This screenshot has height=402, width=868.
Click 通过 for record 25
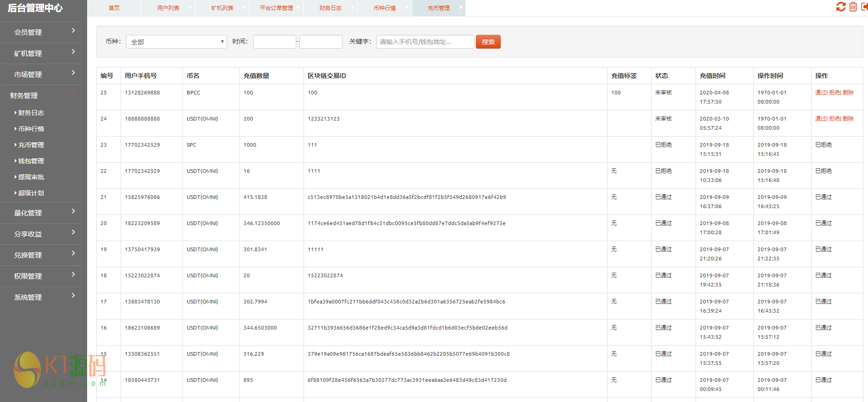point(820,93)
